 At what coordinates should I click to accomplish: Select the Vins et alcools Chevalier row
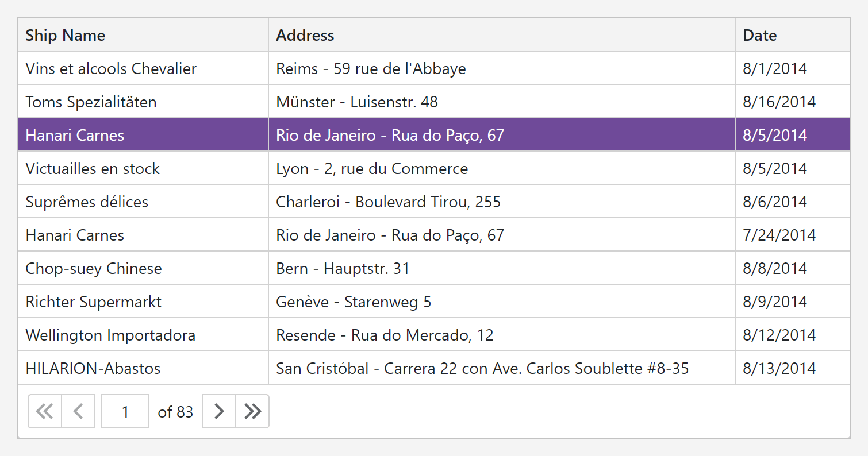point(111,69)
